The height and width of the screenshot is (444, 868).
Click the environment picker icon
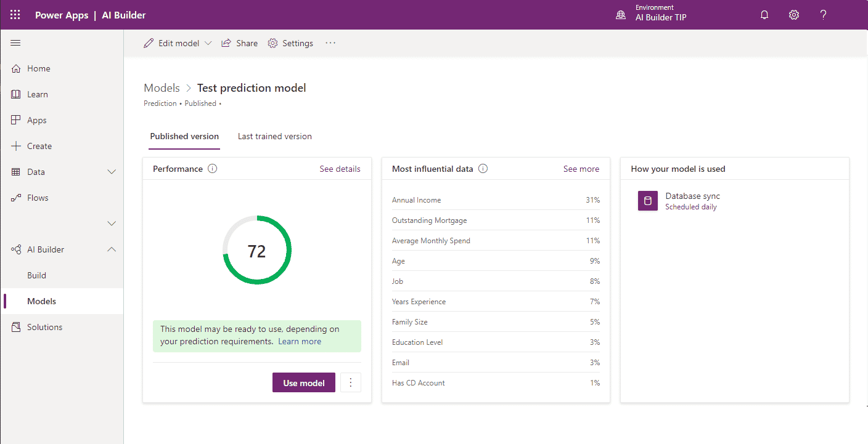click(x=621, y=15)
